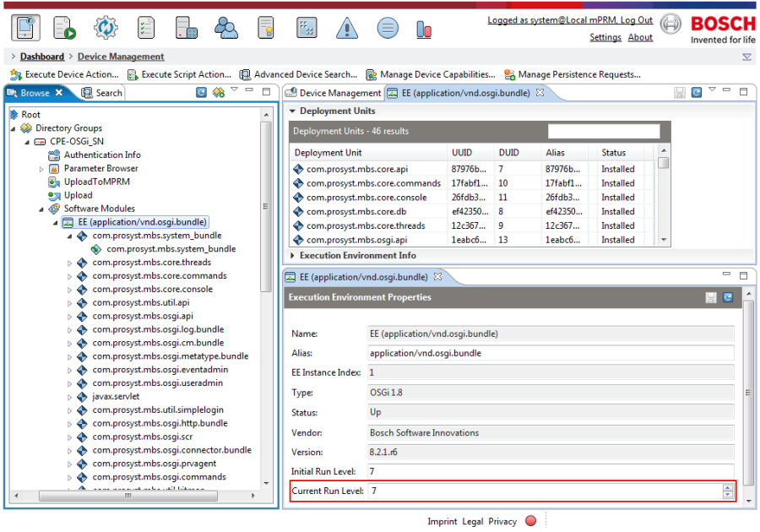Click the Deployment Units filter field
Viewport: 760px width, 532px height.
coord(604,131)
